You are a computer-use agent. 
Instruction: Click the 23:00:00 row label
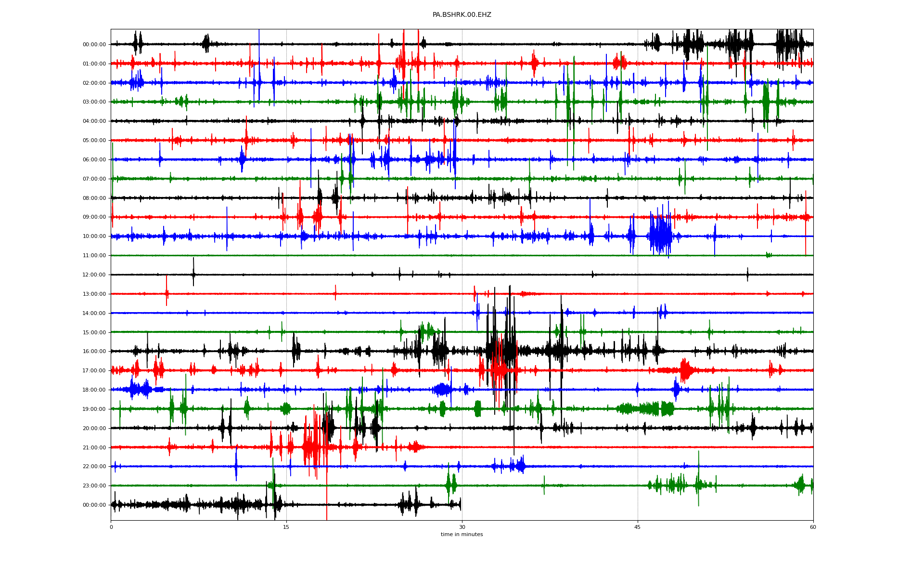coord(94,486)
